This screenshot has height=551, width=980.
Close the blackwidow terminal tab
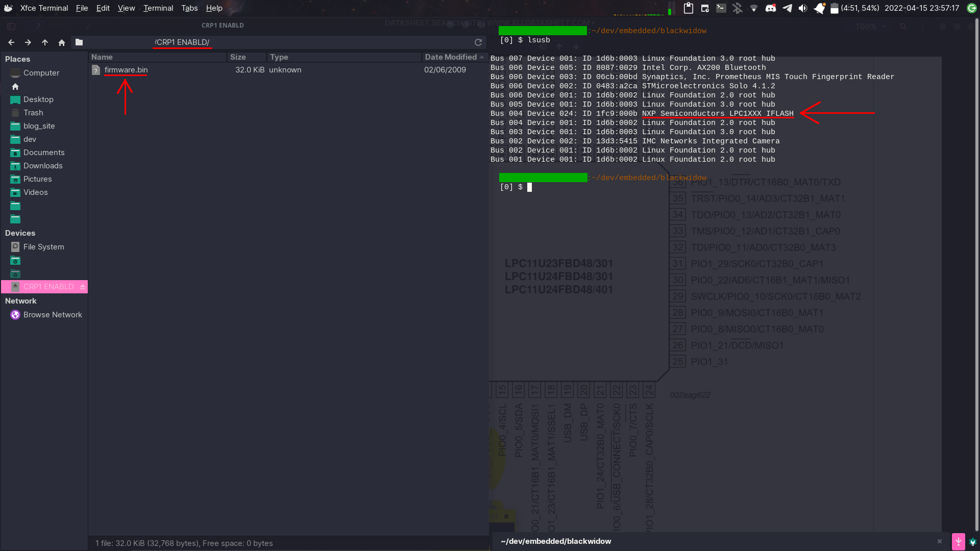pyautogui.click(x=940, y=541)
